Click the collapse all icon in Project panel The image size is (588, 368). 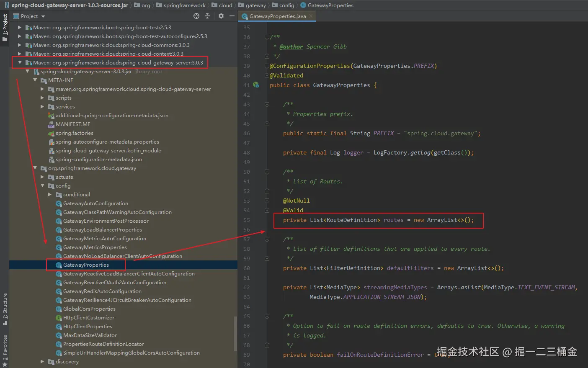207,16
